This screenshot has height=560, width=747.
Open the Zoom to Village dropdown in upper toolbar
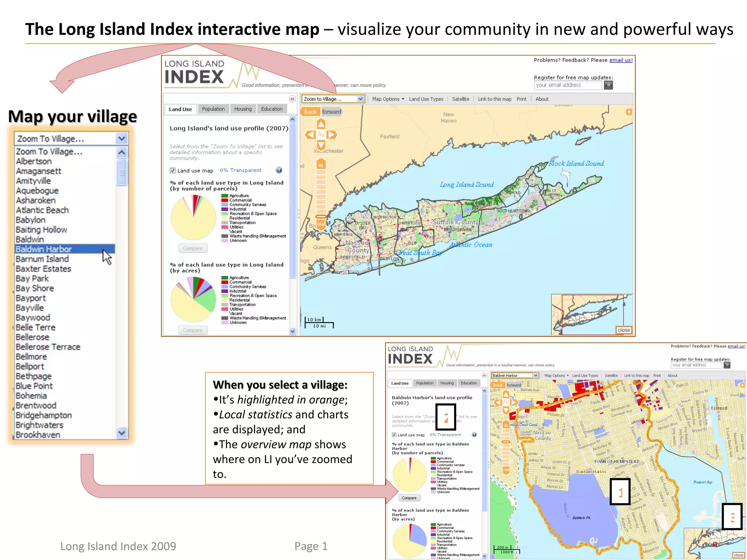pos(360,99)
